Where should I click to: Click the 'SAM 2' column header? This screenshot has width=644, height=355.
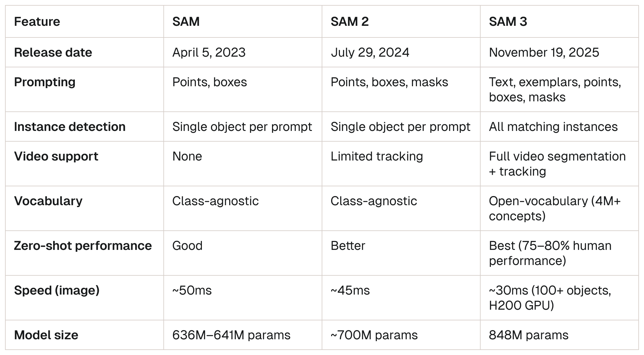(349, 21)
